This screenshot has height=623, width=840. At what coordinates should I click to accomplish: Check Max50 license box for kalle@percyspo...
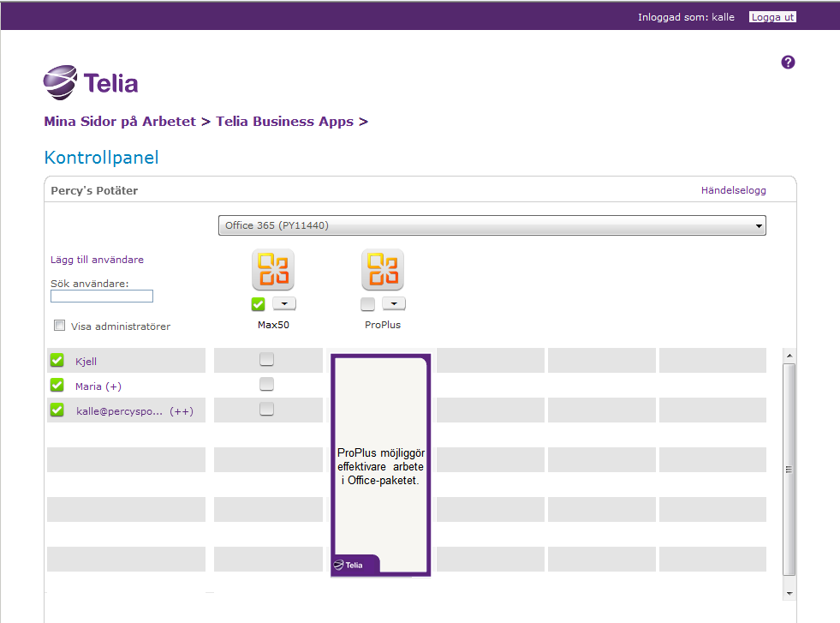point(267,409)
